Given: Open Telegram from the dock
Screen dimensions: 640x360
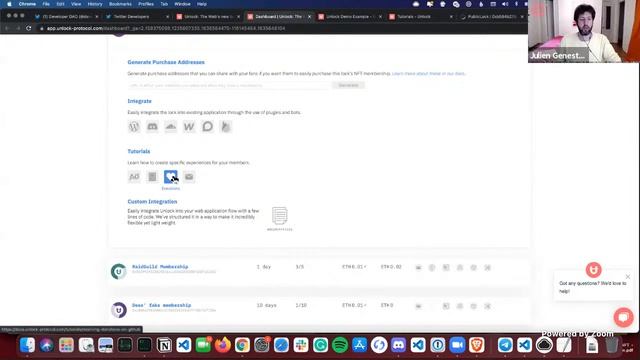Looking at the screenshot, I should (x=505, y=345).
